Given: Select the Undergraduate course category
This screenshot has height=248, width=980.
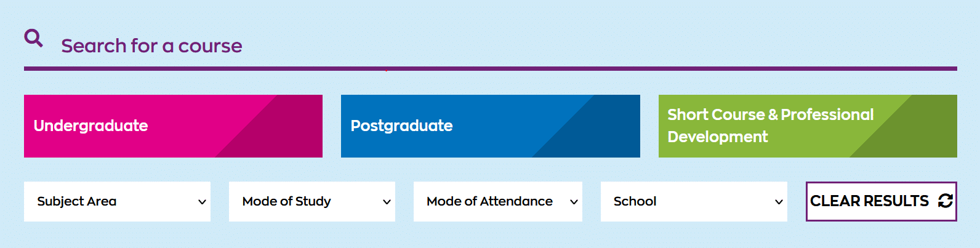Looking at the screenshot, I should (x=173, y=126).
